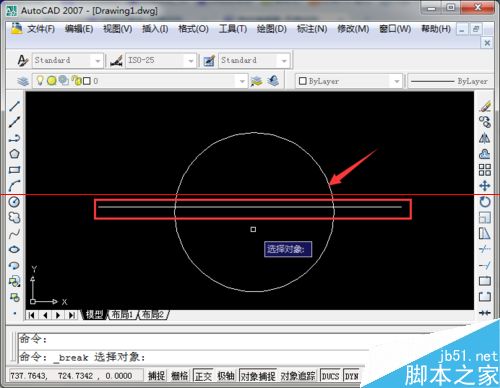Image resolution: width=500 pixels, height=388 pixels.
Task: Expand the ISO-25 dimension style dropdown
Action: 191,61
